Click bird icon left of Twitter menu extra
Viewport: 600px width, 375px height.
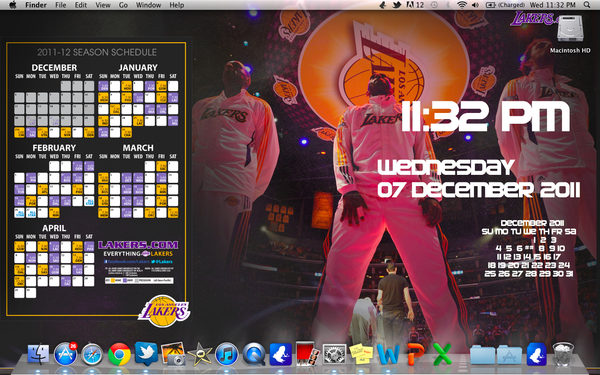[383, 5]
